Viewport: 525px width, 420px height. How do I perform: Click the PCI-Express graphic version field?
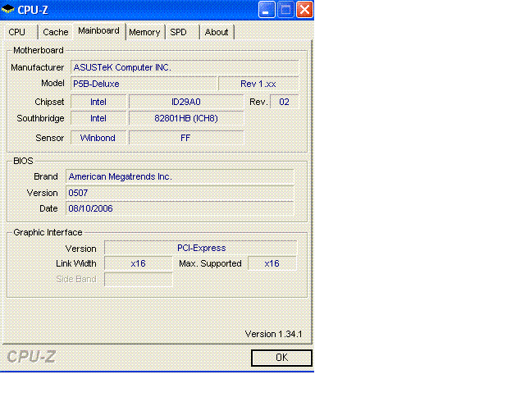click(x=201, y=248)
